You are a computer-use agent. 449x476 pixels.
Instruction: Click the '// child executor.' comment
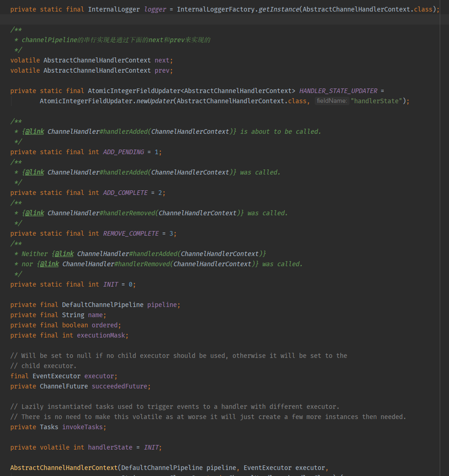[x=44, y=366]
